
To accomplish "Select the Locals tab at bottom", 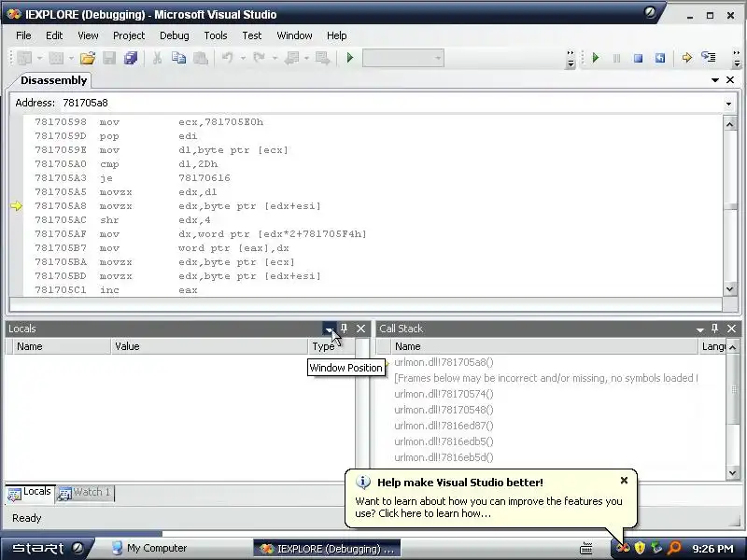I will 30,493.
